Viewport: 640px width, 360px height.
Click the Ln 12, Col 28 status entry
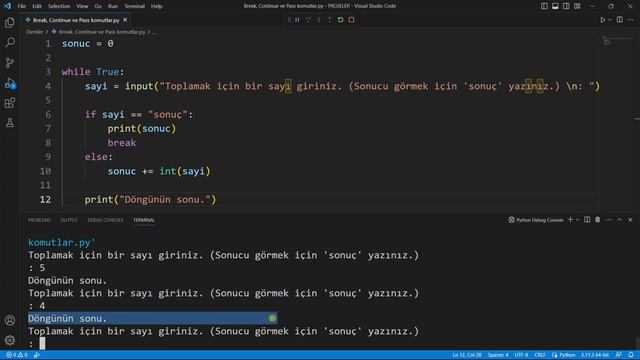[467, 355]
